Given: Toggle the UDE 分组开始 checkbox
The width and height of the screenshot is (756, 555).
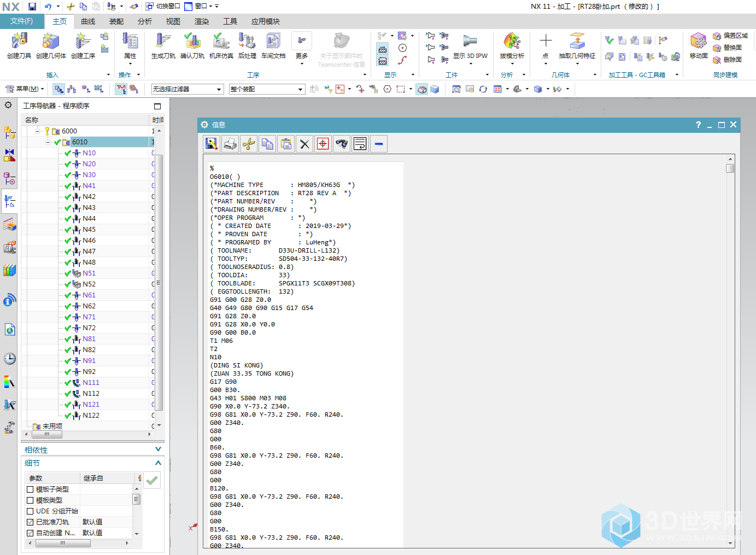Looking at the screenshot, I should coord(30,511).
